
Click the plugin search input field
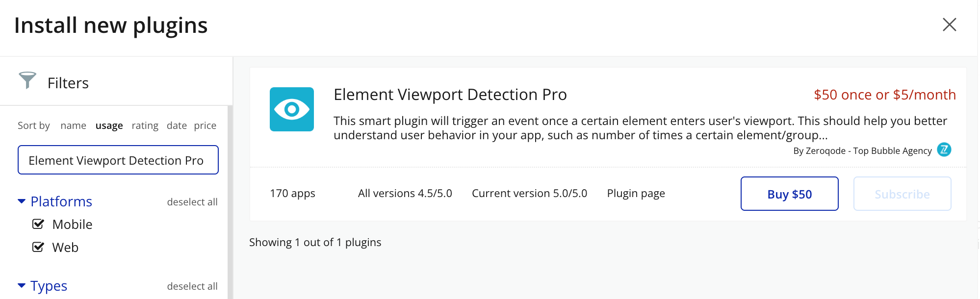pyautogui.click(x=118, y=160)
